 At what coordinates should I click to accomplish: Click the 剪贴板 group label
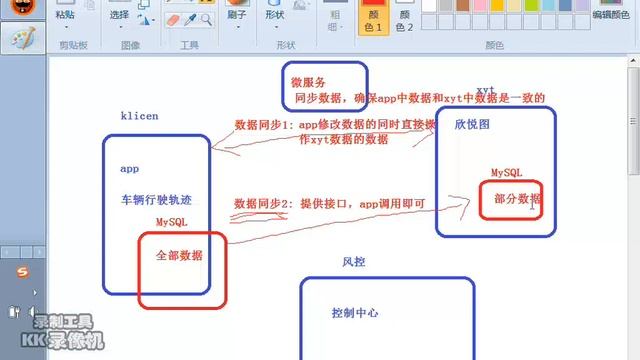point(73,45)
